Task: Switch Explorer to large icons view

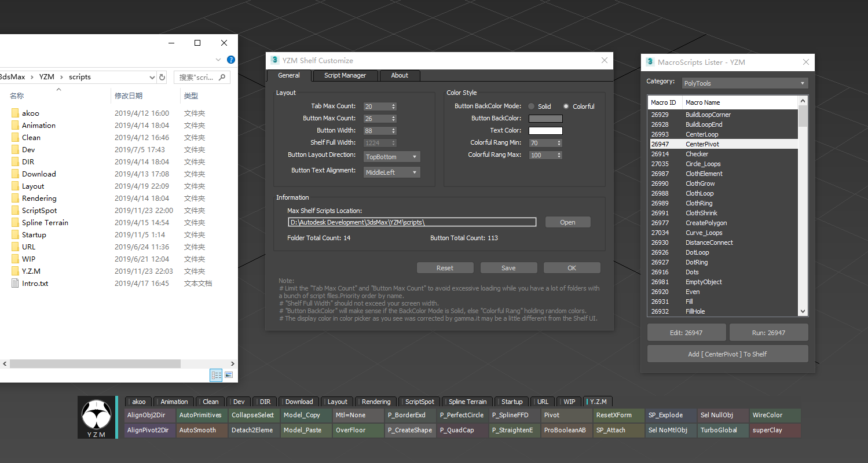Action: tap(229, 375)
